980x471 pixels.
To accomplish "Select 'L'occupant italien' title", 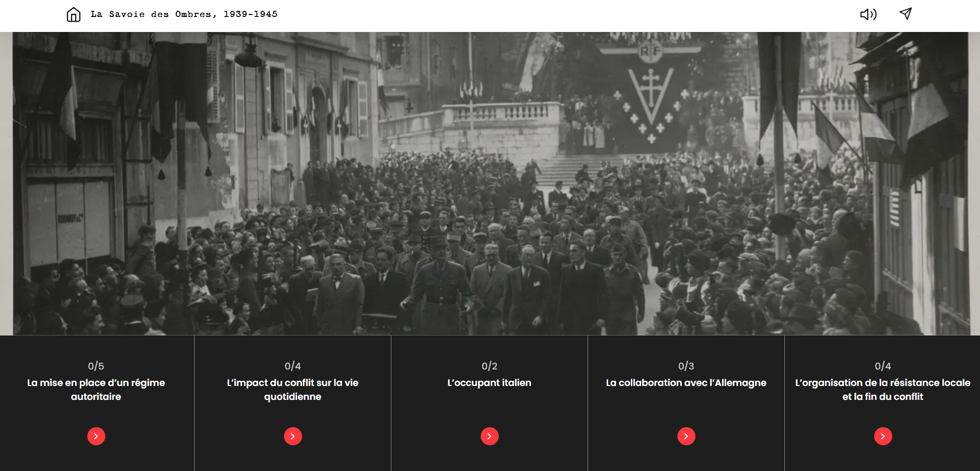I will coord(490,383).
